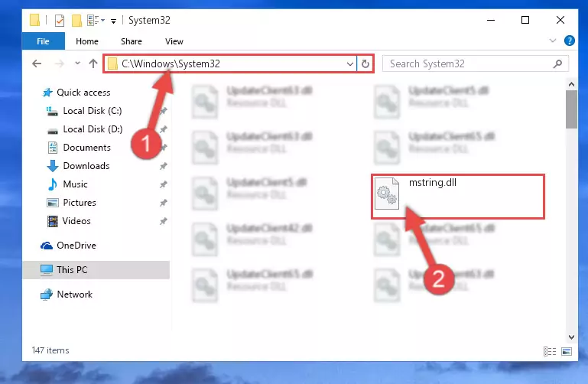Go up one folder level
This screenshot has width=588, height=384.
(93, 63)
